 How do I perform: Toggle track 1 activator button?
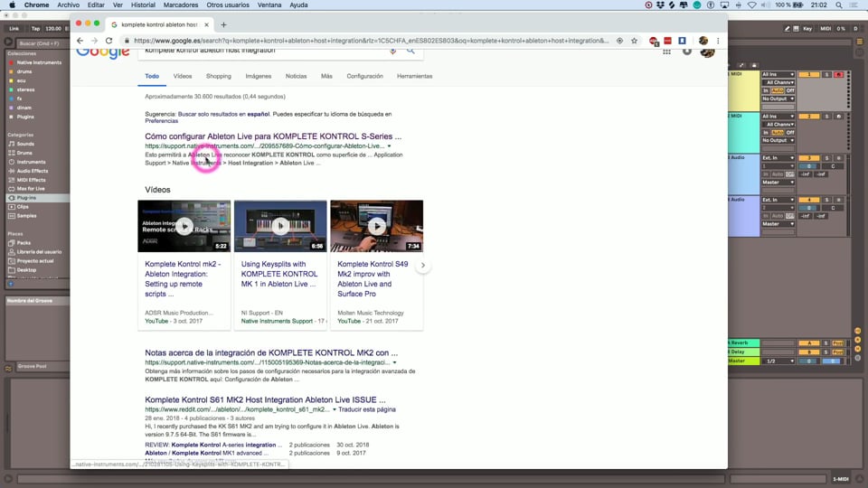(808, 74)
